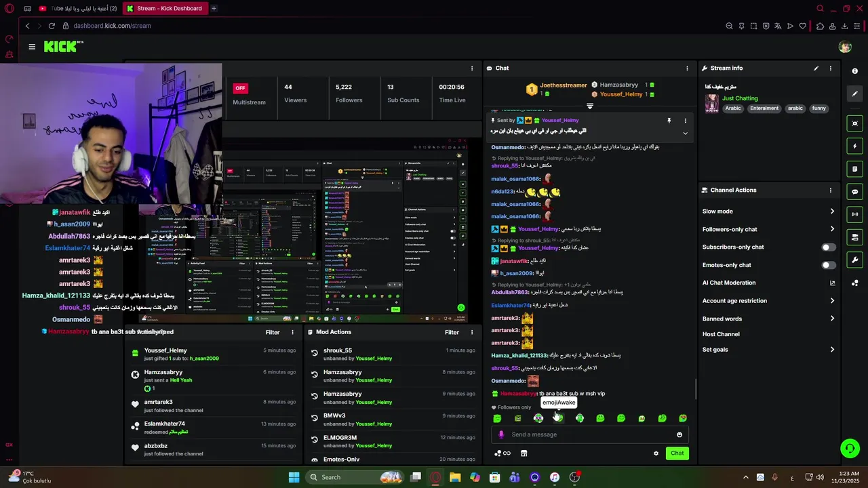Open AI Chat Moderation link
Image resolution: width=868 pixels, height=488 pixels.
click(x=768, y=283)
